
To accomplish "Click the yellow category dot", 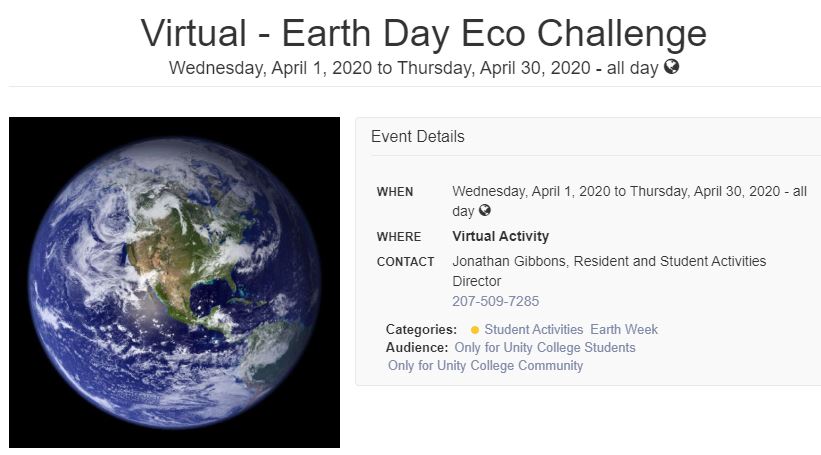I will 475,330.
